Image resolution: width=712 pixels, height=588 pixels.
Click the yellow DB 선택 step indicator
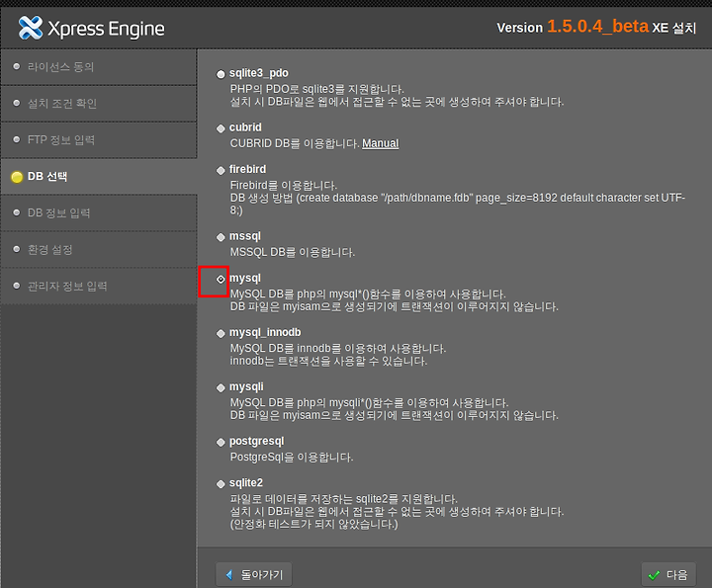click(x=17, y=177)
